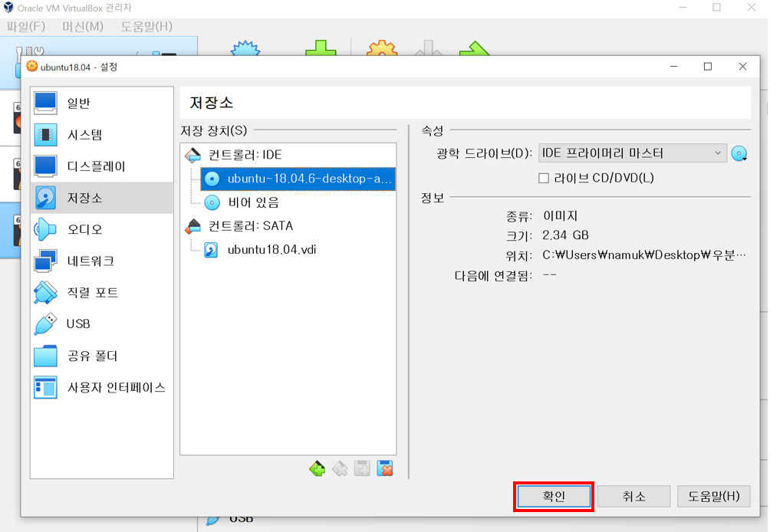Screen dimensions: 770x532
Task: Open the 일반 settings category
Action: (x=102, y=103)
